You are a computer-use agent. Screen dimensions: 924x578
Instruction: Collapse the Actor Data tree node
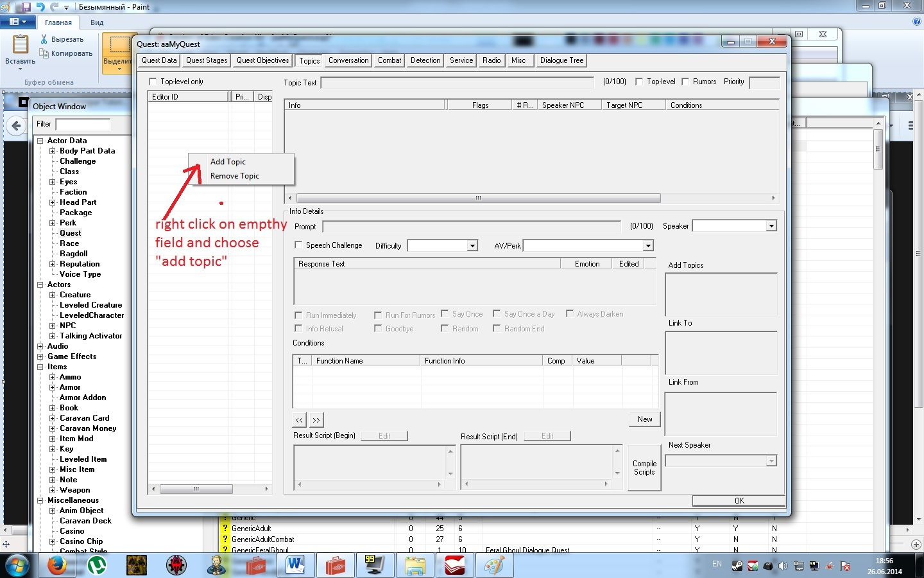tap(40, 141)
